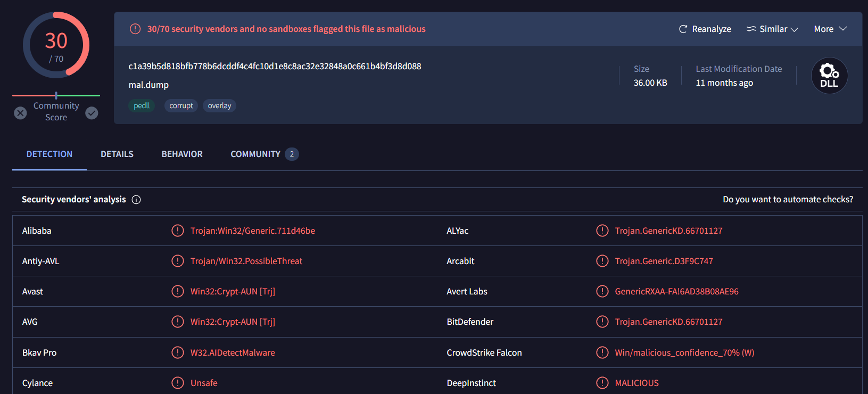This screenshot has width=868, height=394.
Task: Click the community score slider bar
Action: pos(56,95)
